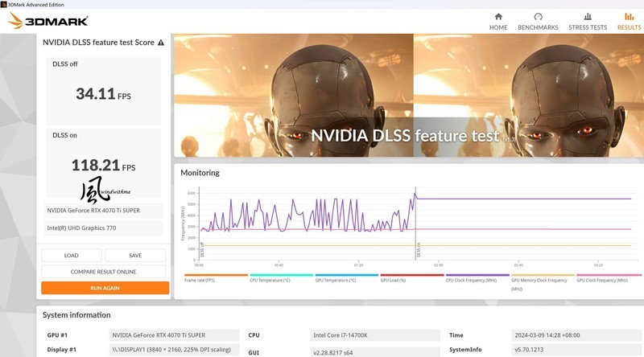644x357 pixels.
Task: Click the System information heading
Action: (x=76, y=315)
